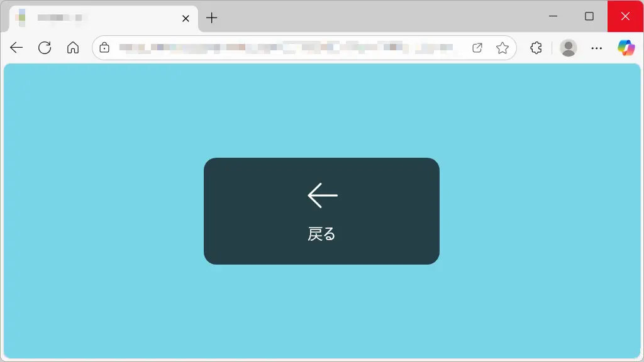Reload the page with the Refresh icon
644x362 pixels.
click(45, 47)
